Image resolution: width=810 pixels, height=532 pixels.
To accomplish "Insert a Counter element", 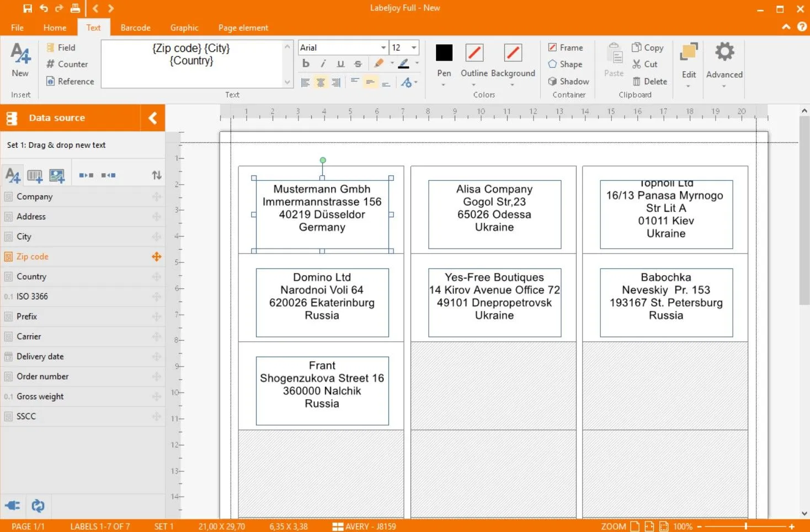I will [67, 64].
